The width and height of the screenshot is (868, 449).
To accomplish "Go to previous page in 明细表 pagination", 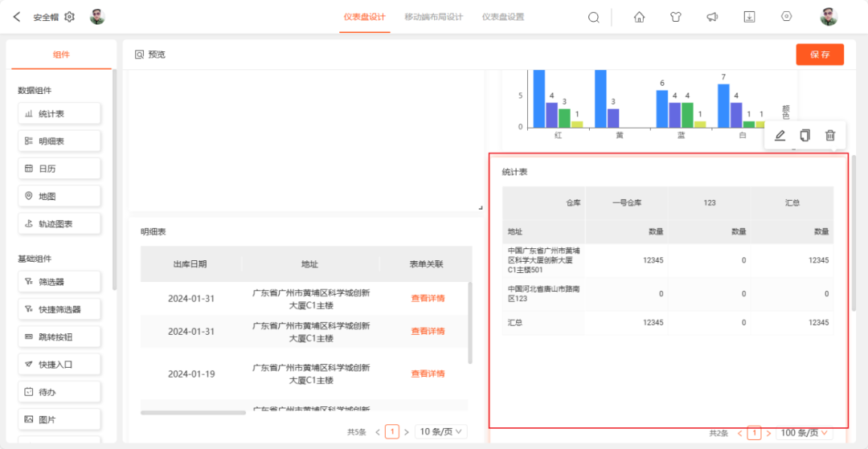I will pos(378,431).
